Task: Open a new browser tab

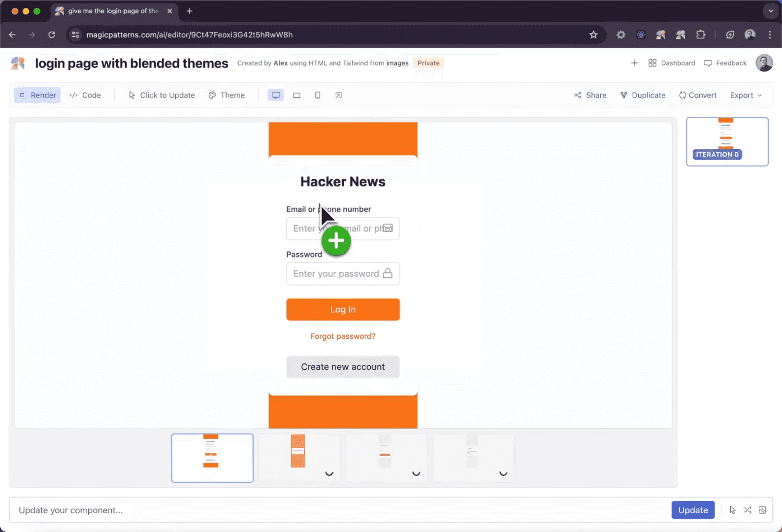Action: point(190,11)
